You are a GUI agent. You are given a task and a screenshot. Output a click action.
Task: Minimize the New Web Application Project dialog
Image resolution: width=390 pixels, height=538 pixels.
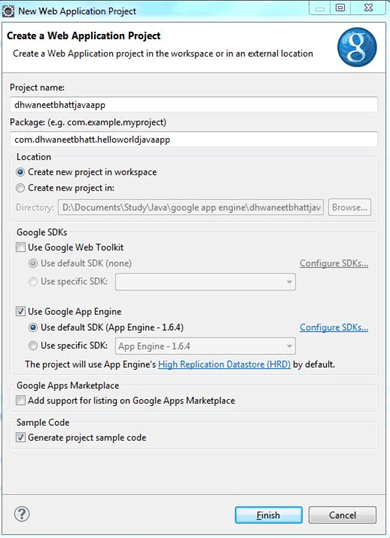(320, 8)
